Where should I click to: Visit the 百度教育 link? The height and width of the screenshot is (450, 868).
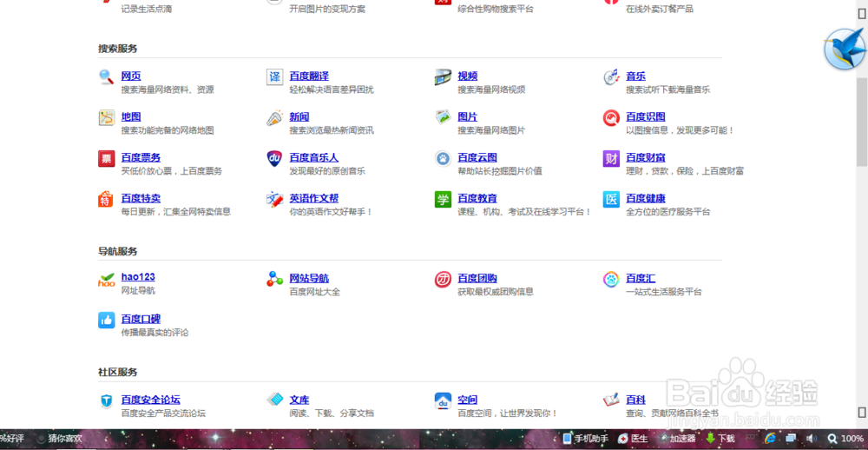click(477, 198)
